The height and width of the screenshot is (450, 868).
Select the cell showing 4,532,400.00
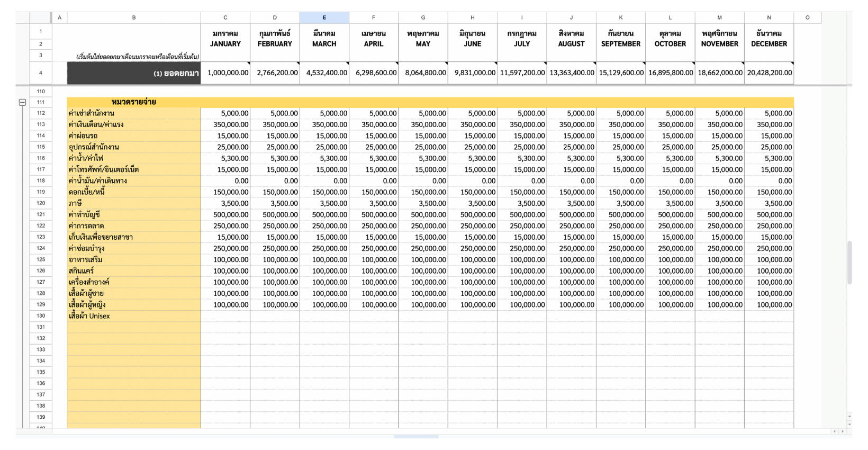pyautogui.click(x=324, y=73)
